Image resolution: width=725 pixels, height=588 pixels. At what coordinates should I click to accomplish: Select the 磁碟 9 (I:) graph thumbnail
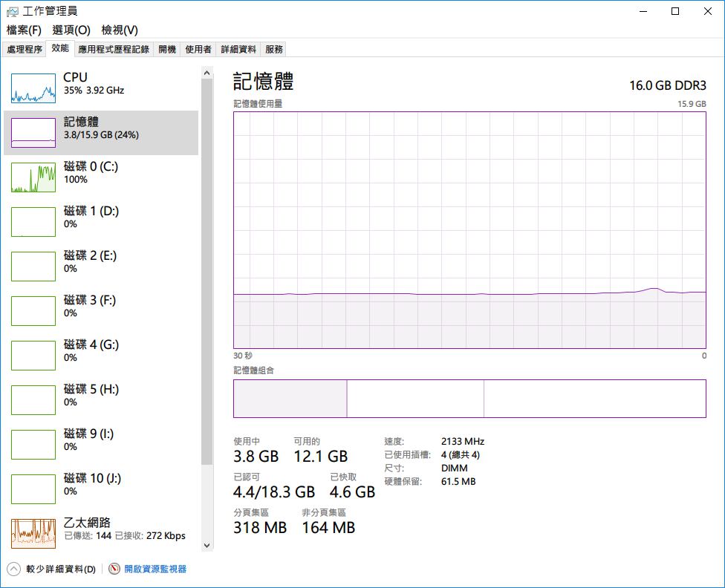click(33, 444)
